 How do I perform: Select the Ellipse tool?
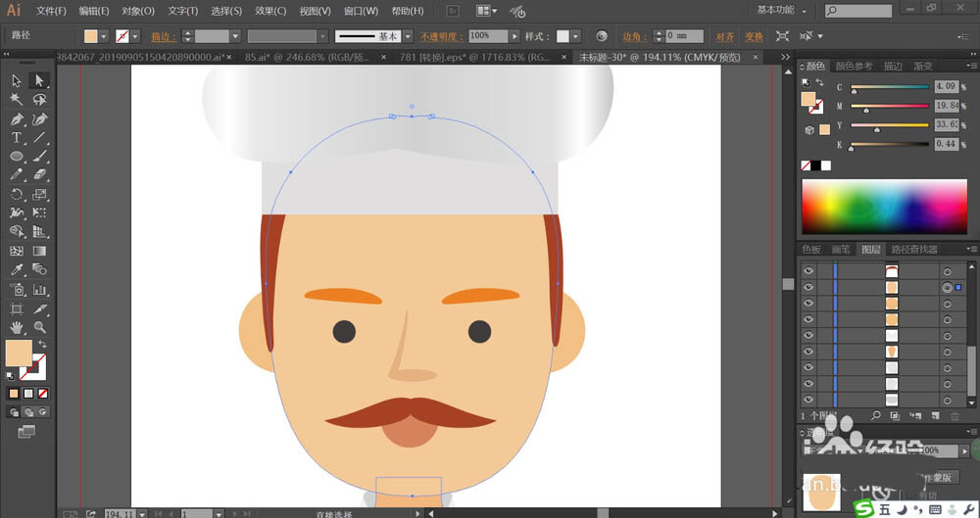point(17,157)
